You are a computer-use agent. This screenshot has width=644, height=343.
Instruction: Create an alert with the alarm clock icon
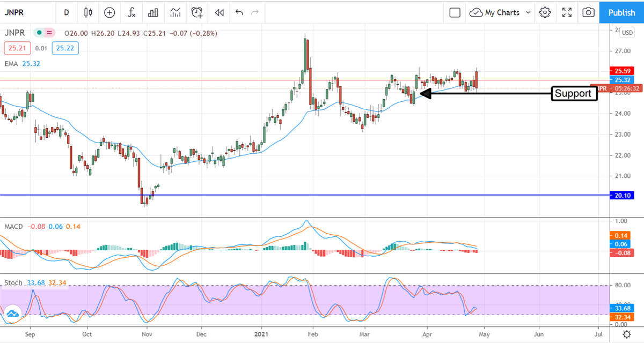click(197, 12)
